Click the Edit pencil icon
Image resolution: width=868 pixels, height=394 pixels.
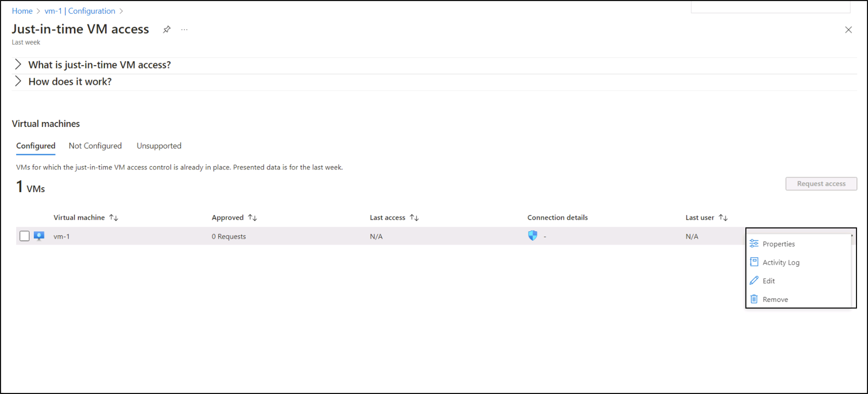click(x=754, y=280)
